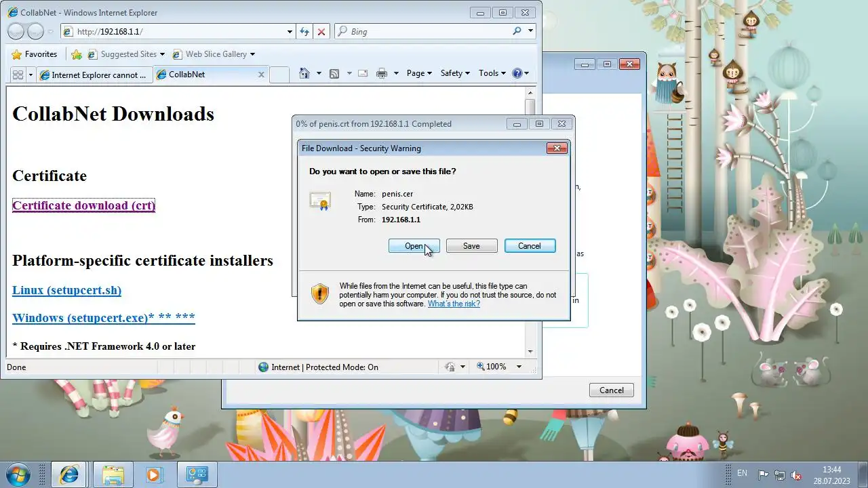This screenshot has width=868, height=488.
Task: Close the CollabNet tab with its X
Action: [261, 75]
